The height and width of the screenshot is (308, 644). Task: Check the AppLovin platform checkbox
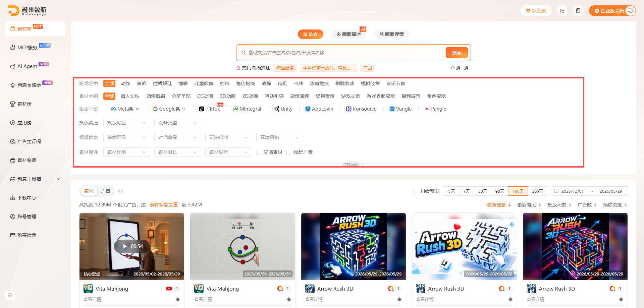coord(302,109)
